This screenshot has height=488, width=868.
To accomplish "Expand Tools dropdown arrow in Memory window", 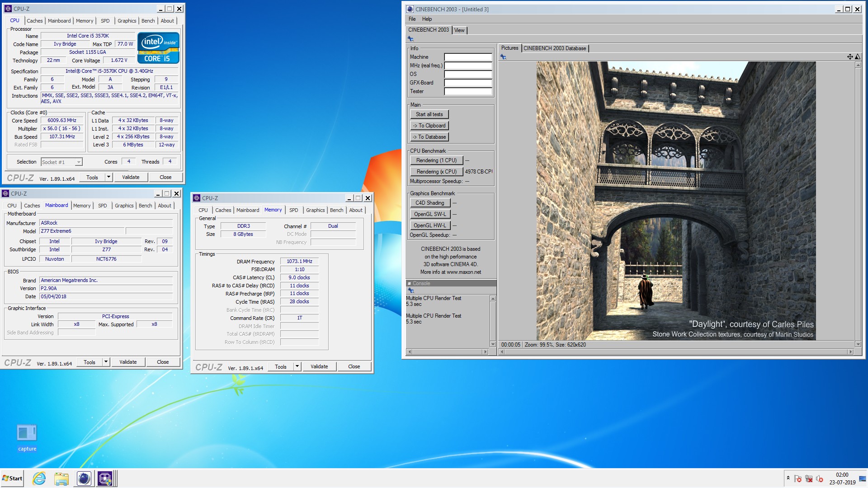I will [x=297, y=366].
